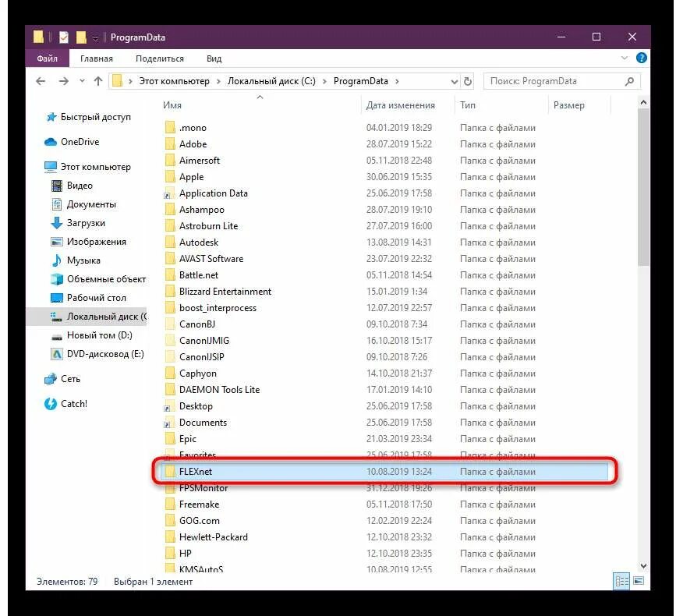
Task: Open Объемные объекты in sidebar
Action: (106, 279)
